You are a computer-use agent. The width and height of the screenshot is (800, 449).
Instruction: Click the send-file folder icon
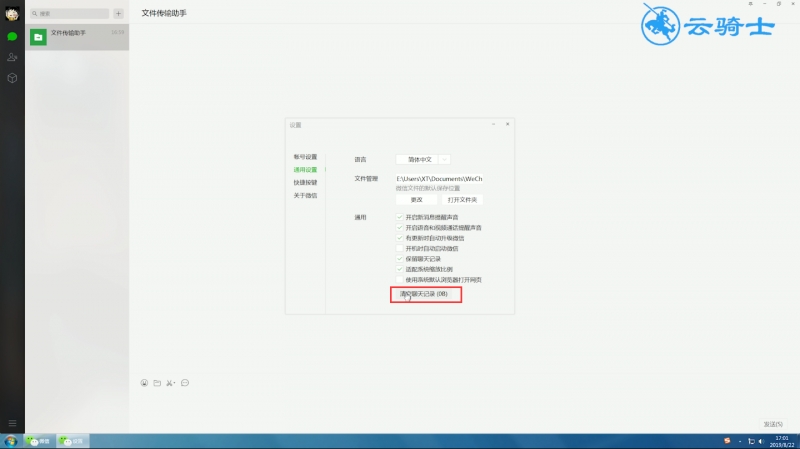(157, 383)
